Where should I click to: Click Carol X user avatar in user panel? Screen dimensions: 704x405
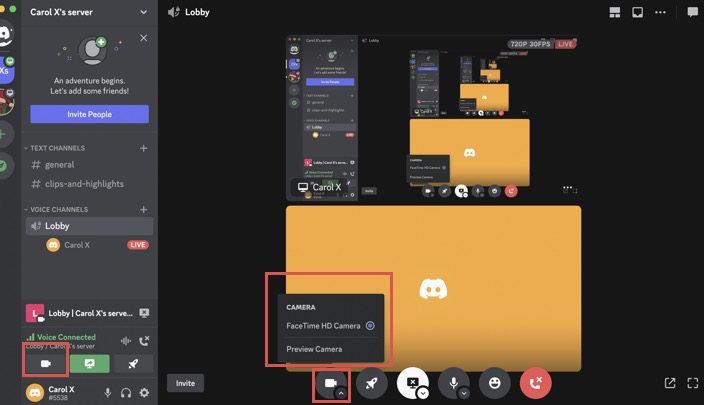35,393
